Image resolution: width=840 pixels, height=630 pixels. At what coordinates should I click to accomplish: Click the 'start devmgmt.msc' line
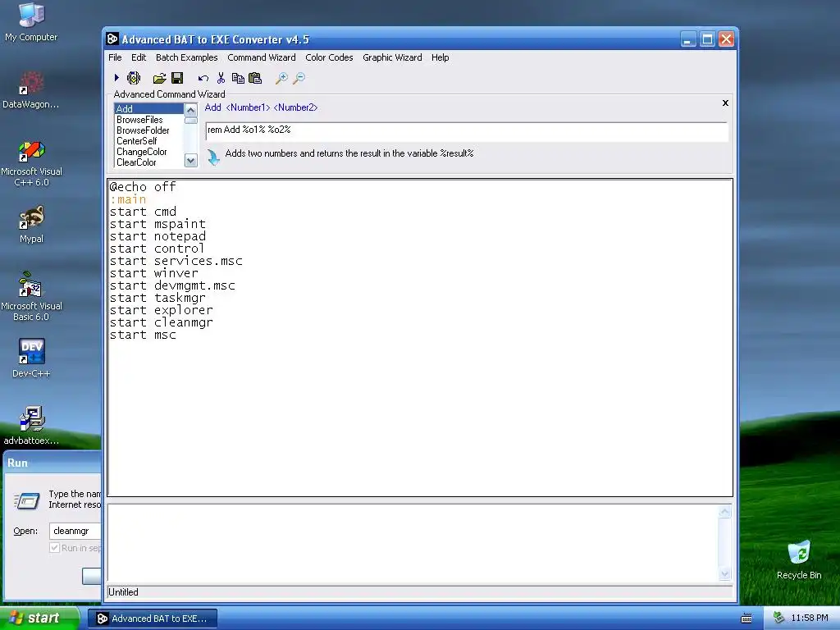pos(172,285)
